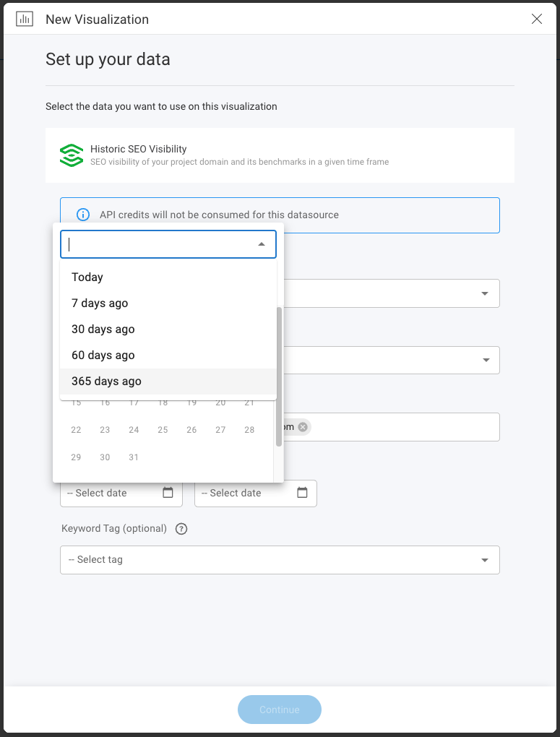Expand the second hidden dropdown arrow at right
Viewport: 560px width, 737px height.
(x=485, y=360)
